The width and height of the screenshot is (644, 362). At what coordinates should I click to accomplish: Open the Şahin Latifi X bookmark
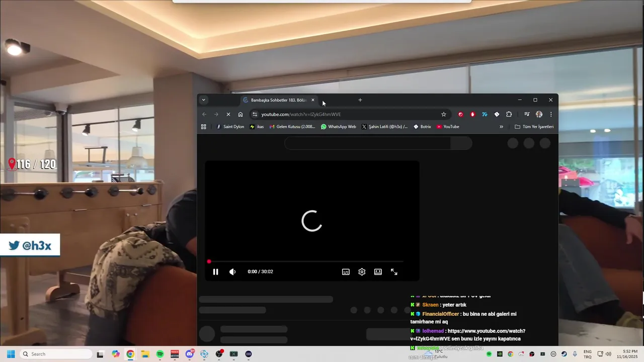coord(384,127)
